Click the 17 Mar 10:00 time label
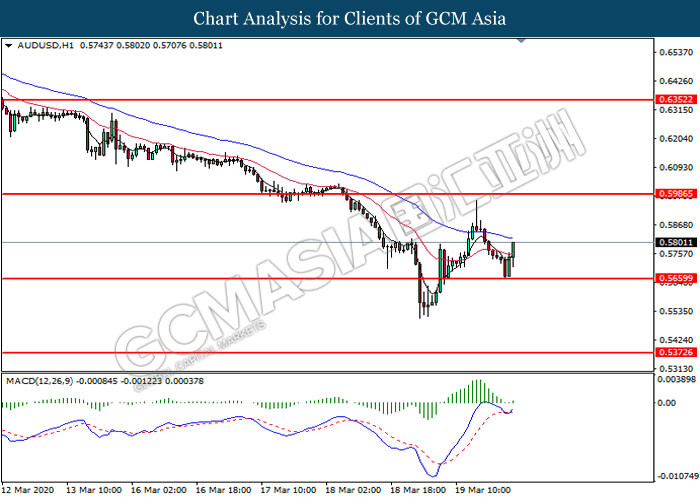The height and width of the screenshot is (500, 700). 288,490
